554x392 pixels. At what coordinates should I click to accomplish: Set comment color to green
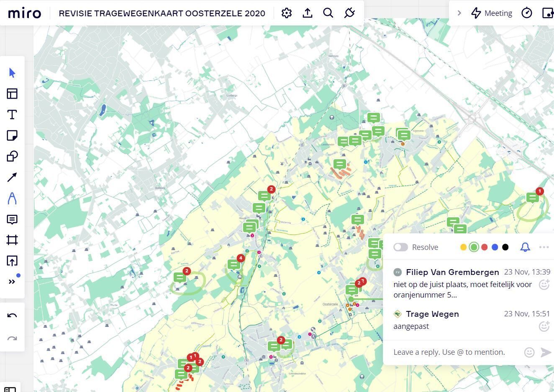tap(474, 247)
